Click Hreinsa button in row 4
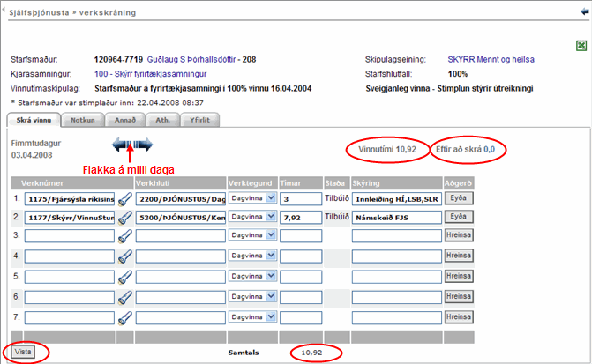The height and width of the screenshot is (364, 592). (459, 256)
